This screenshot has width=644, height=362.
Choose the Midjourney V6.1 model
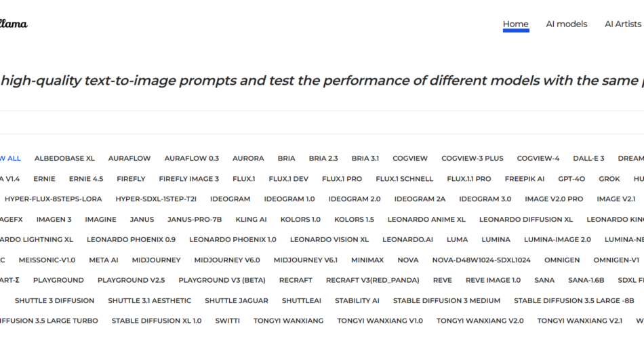(x=305, y=260)
